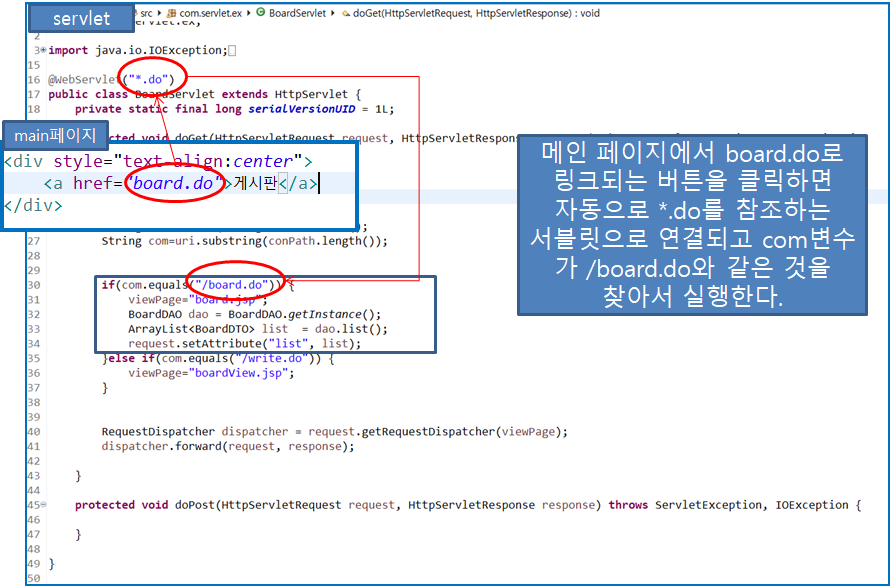Click the "serialVersionUID" field name
The height and width of the screenshot is (586, 890).
[302, 109]
